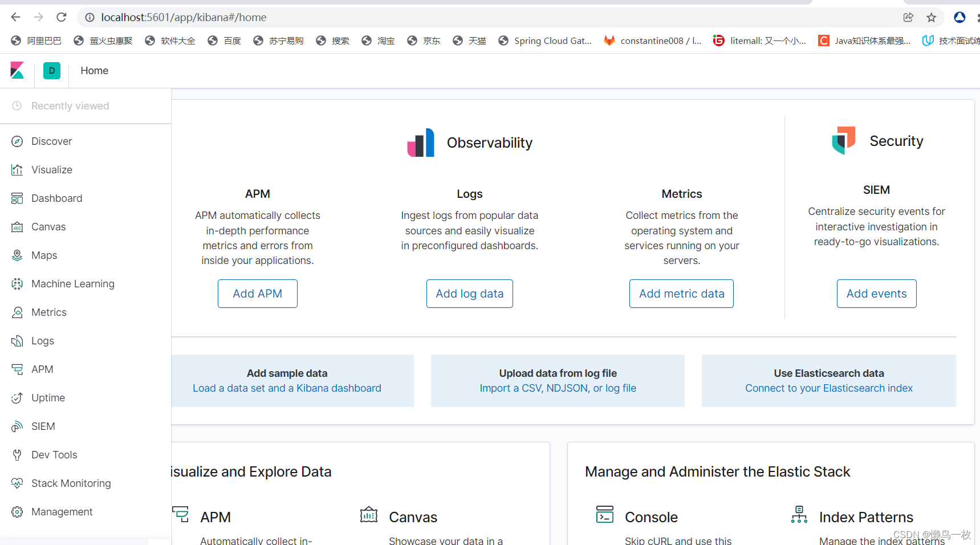Click the APM icon in Explore Data section
Viewport: 980px width, 545px height.
click(181, 514)
